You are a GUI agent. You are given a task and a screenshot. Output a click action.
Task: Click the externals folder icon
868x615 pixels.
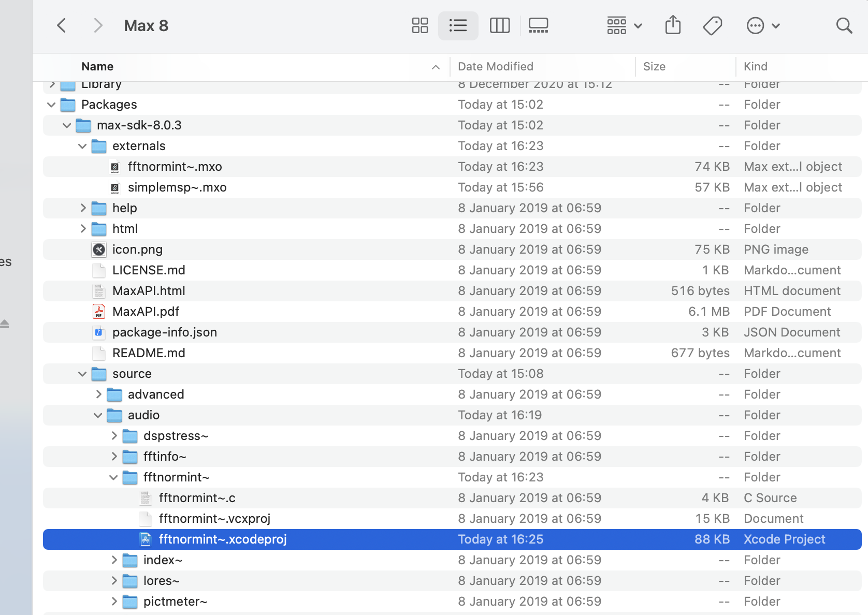(99, 146)
